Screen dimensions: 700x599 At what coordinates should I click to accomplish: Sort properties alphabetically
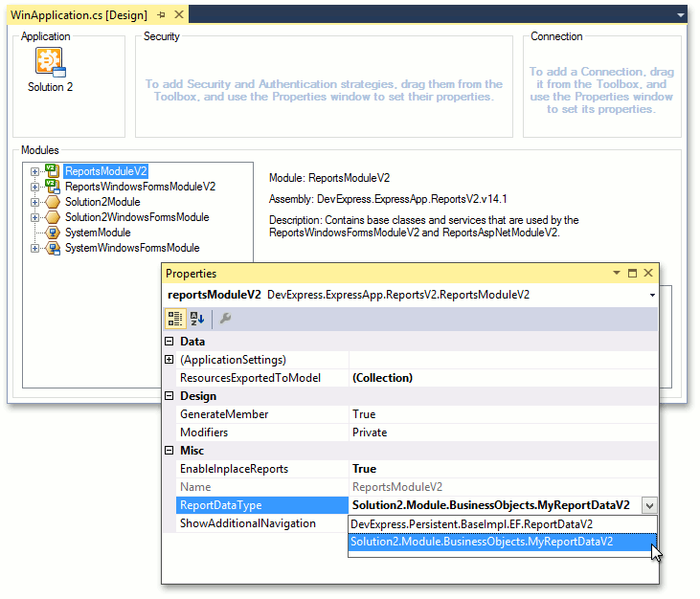click(197, 319)
